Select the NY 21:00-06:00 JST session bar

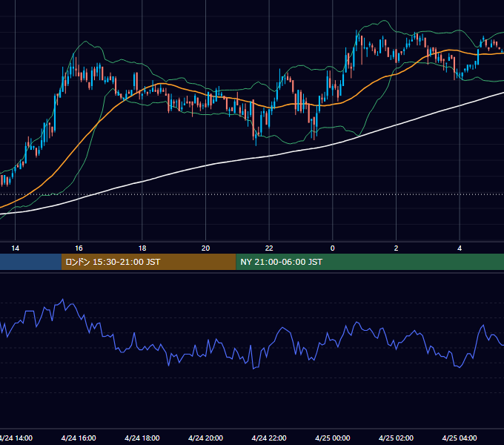[x=370, y=262]
